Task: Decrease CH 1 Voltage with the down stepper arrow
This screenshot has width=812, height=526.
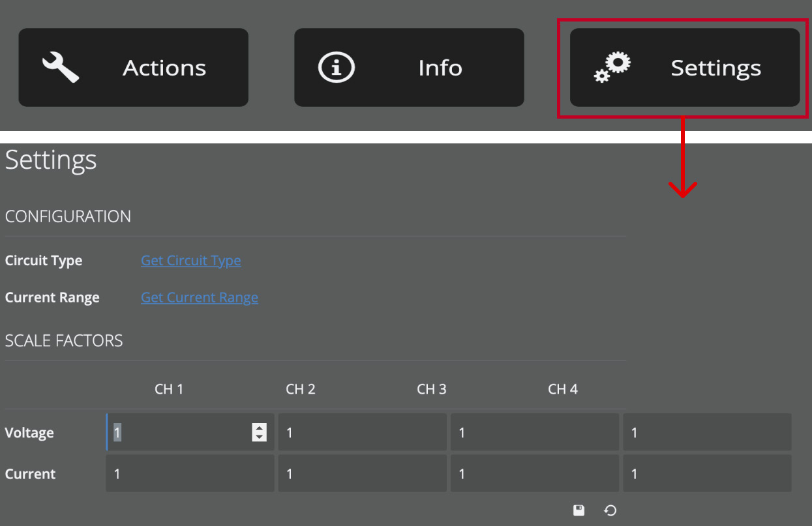Action: (259, 437)
